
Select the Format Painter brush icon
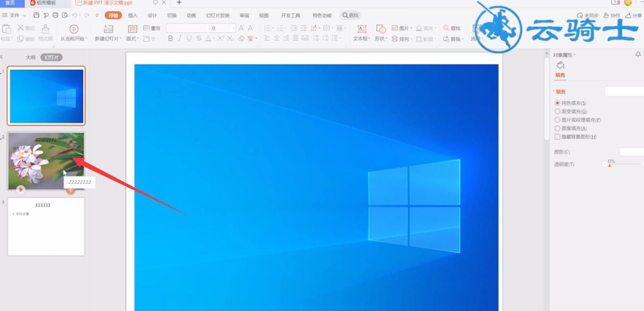pos(46,29)
